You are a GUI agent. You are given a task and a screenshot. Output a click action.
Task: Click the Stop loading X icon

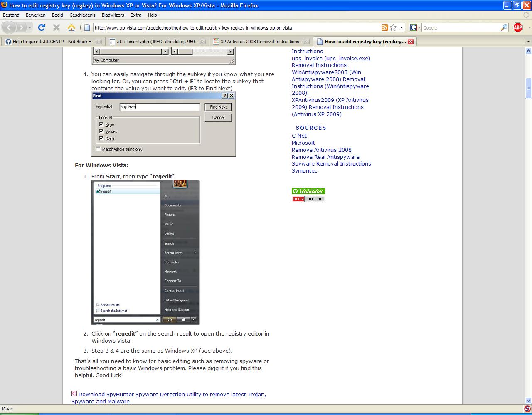(57, 27)
